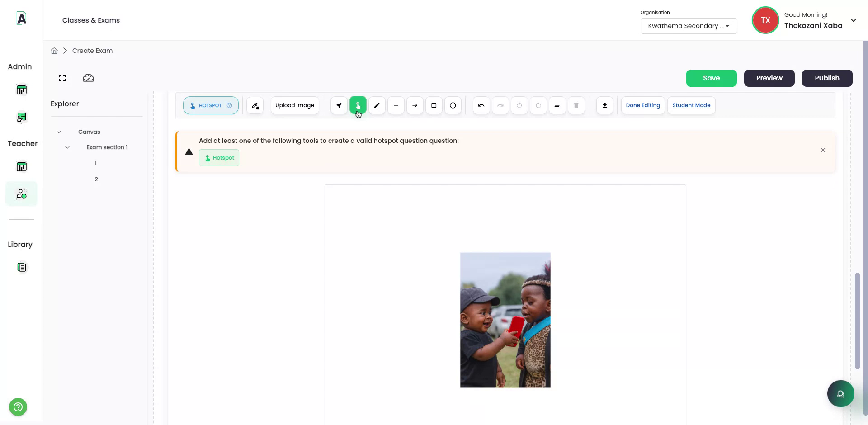Activate the green hotspot tool
The width and height of the screenshot is (868, 425).
coord(358,105)
